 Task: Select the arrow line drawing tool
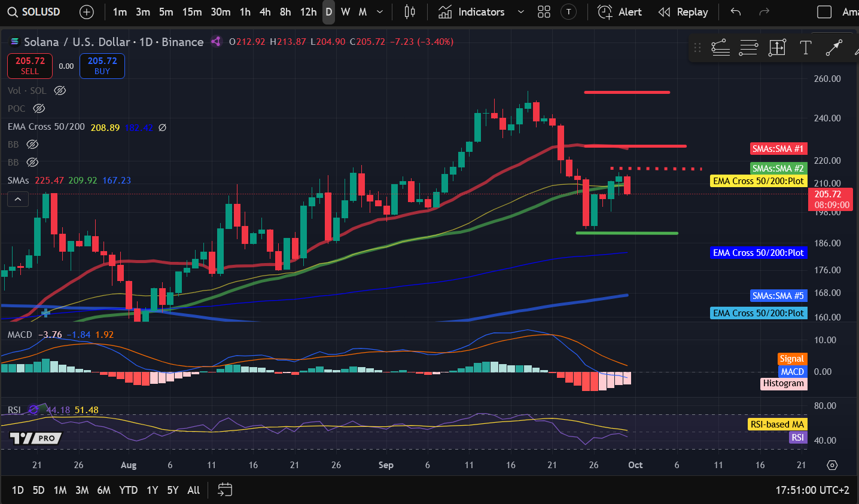[834, 48]
